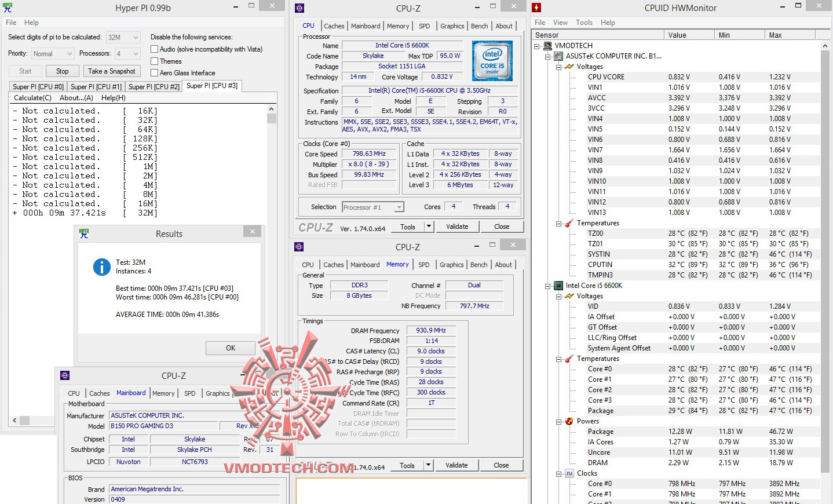Collapse the Voltages group under ASUSTeK
Viewport: 833px width, 504px height.
pyautogui.click(x=559, y=67)
